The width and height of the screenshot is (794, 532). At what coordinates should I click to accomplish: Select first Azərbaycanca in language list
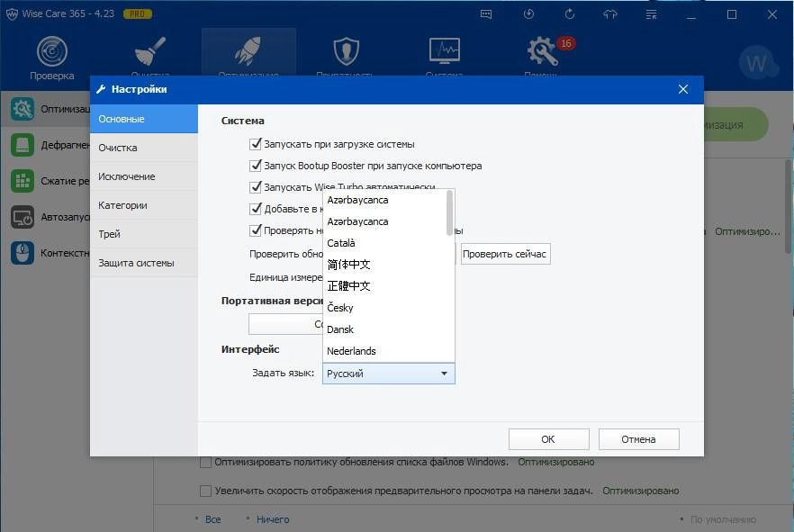[385, 200]
